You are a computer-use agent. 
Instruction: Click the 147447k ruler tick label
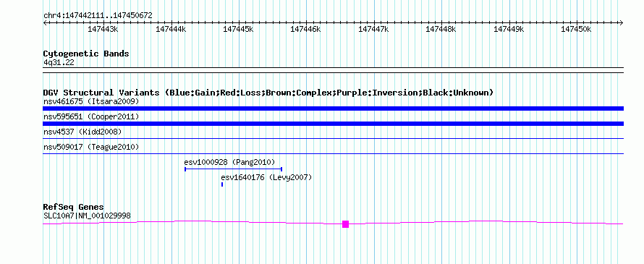click(x=373, y=29)
